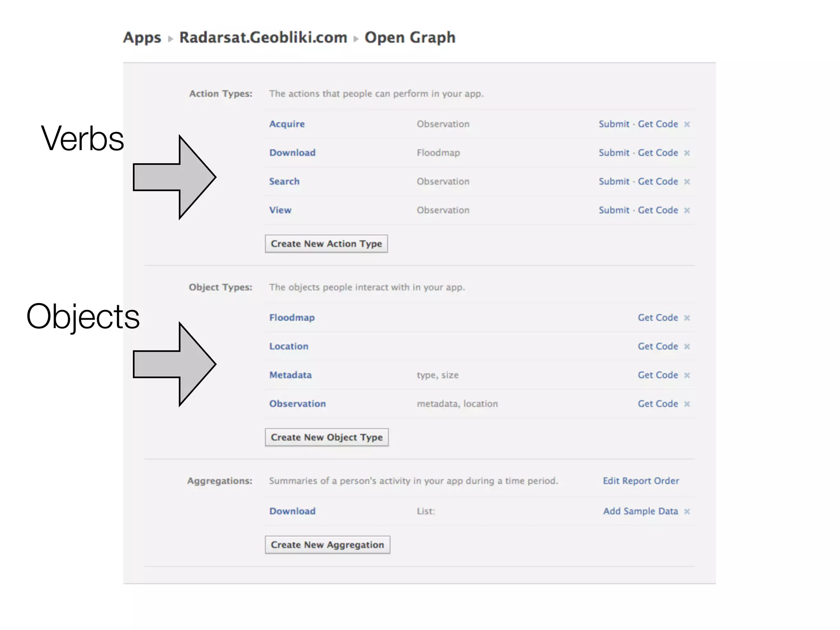Open the Search action type
Image resolution: width=840 pixels, height=630 pixels.
pyautogui.click(x=284, y=181)
